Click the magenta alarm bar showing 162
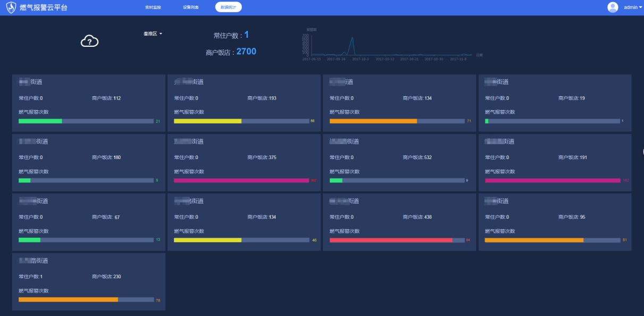This screenshot has width=644, height=316. [553, 181]
